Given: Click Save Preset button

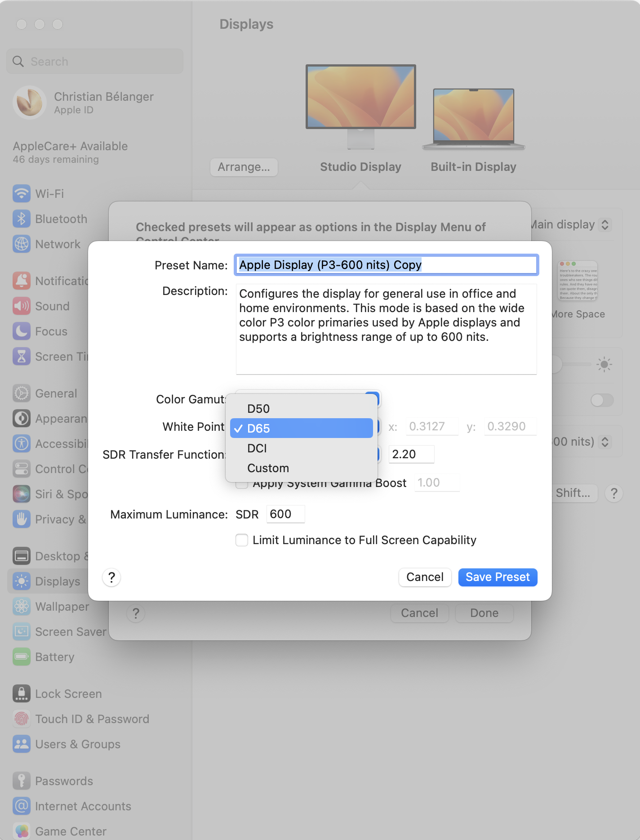Looking at the screenshot, I should pos(498,577).
